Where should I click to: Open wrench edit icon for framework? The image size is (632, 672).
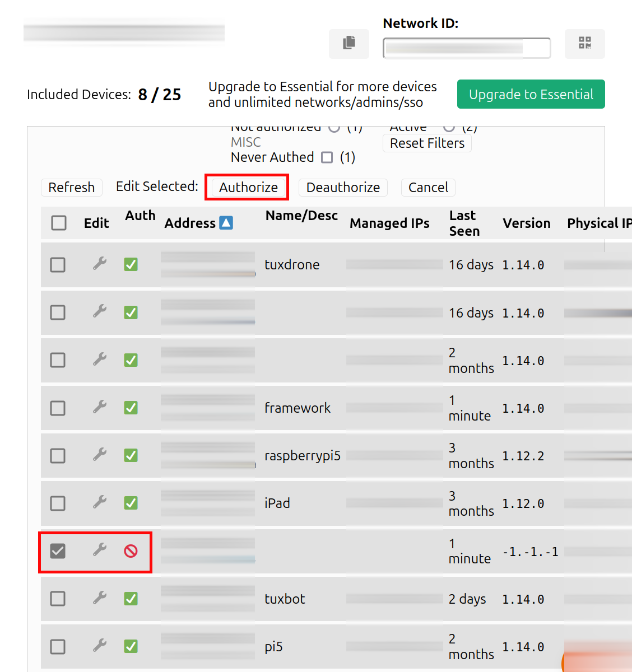click(x=100, y=407)
